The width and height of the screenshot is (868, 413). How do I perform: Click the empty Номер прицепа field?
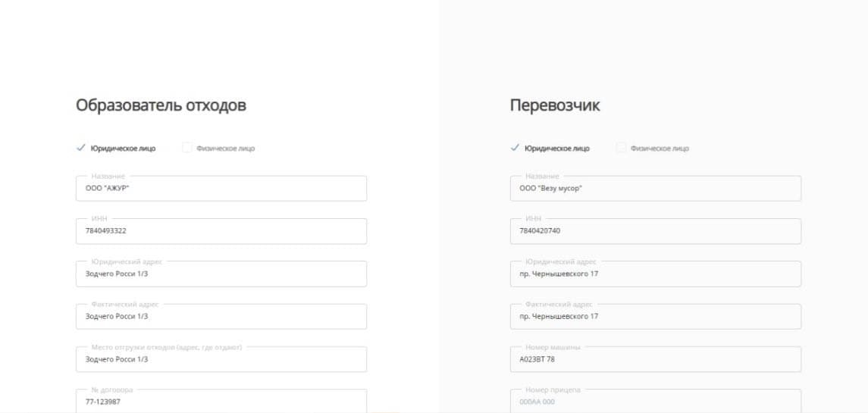[x=656, y=401]
